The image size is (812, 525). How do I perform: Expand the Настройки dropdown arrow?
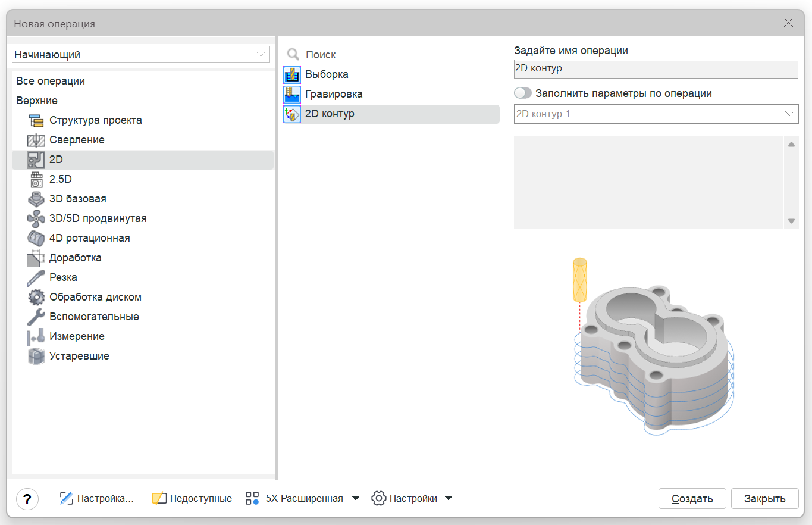point(449,499)
